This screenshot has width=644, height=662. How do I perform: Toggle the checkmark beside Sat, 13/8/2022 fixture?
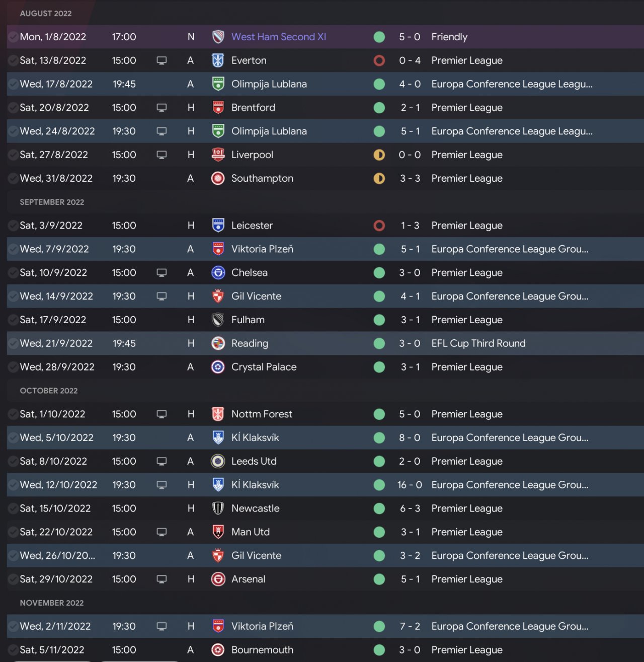coord(13,60)
